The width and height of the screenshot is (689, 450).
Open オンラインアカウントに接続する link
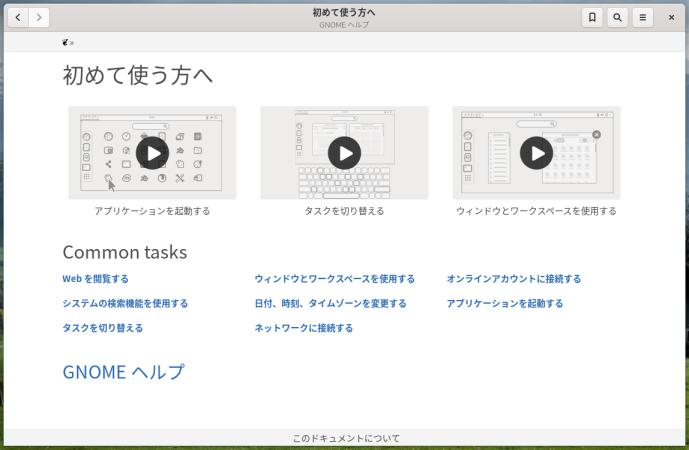[x=514, y=279]
